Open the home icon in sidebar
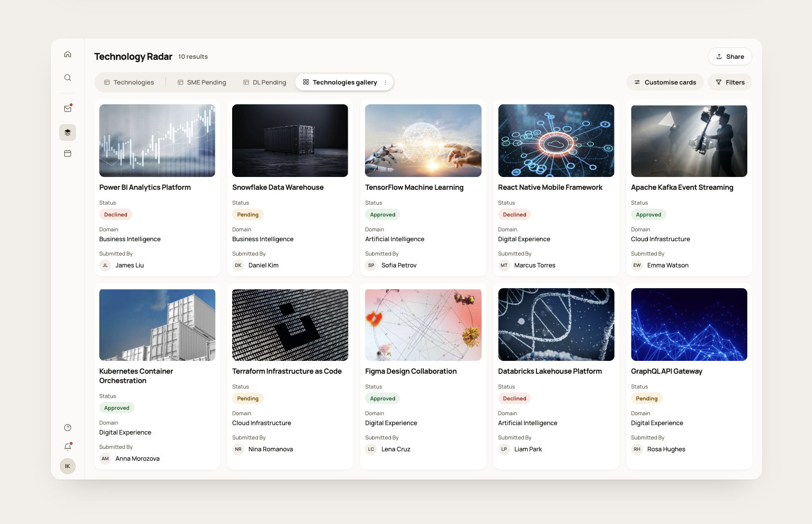Image resolution: width=812 pixels, height=524 pixels. coord(68,54)
